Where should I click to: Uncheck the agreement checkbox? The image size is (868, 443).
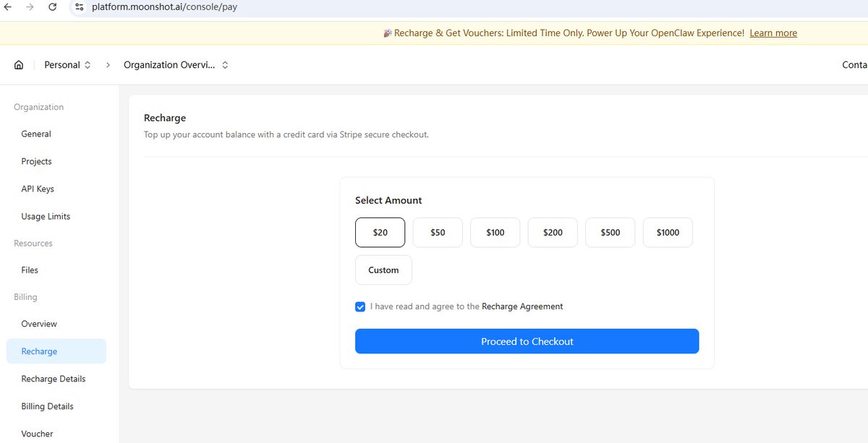[360, 306]
